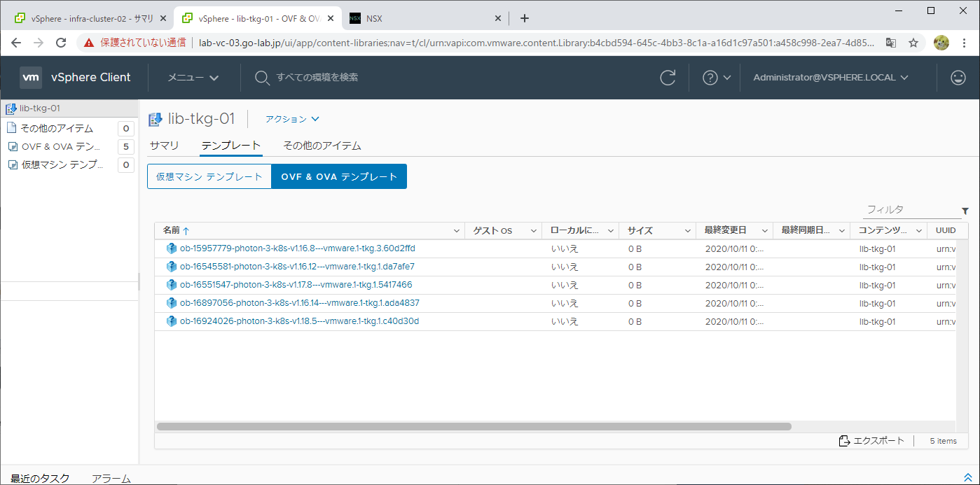Click the VMware vm logo
980x485 pixels.
31,78
